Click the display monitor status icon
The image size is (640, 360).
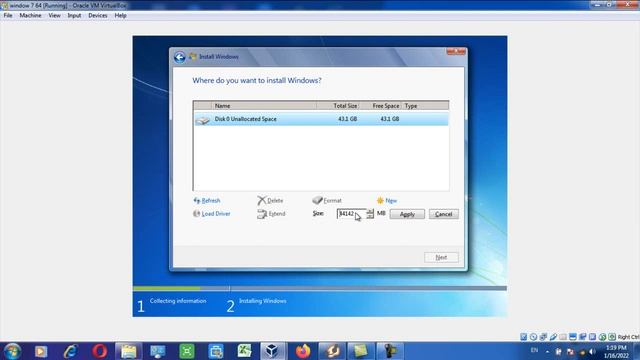(573, 337)
